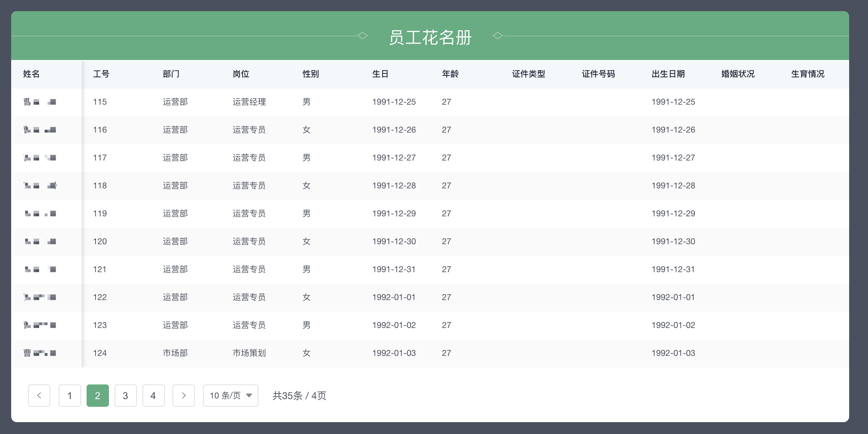The width and height of the screenshot is (868, 434).
Task: Click birthday 1991-12-25 in 生日 column
Action: click(394, 102)
